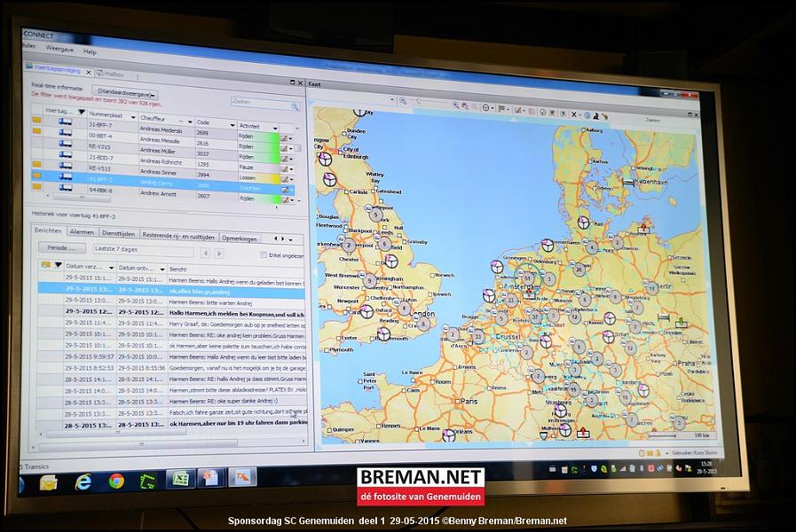This screenshot has height=532, width=796.
Task: Click the Periode button
Action: 62,248
